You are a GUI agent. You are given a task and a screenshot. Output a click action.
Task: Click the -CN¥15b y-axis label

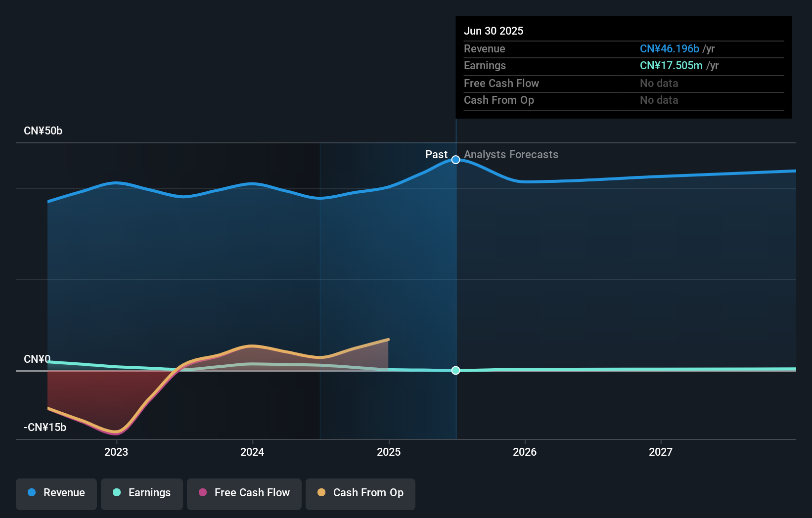pos(45,428)
